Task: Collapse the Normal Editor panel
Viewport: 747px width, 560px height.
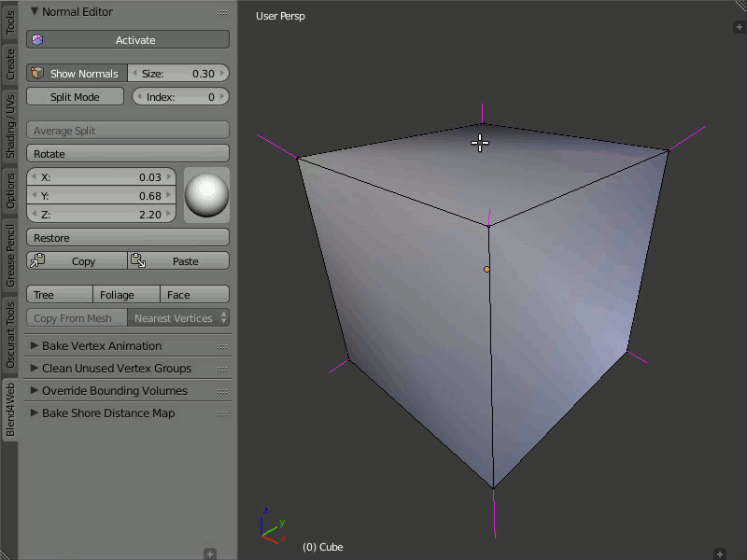Action: click(x=35, y=12)
